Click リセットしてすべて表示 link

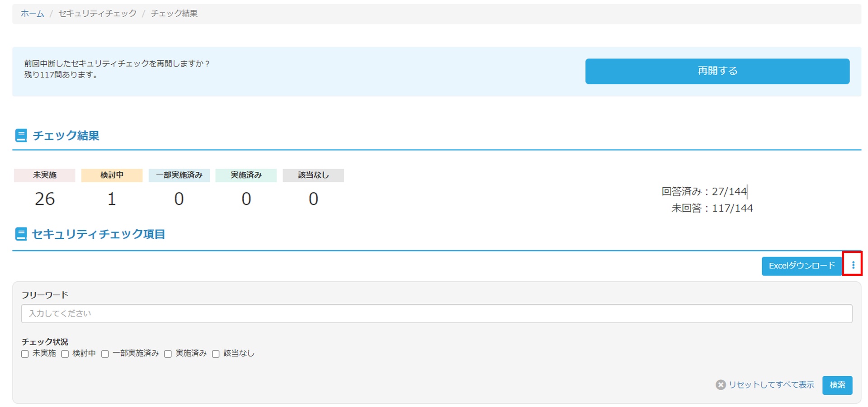click(771, 385)
